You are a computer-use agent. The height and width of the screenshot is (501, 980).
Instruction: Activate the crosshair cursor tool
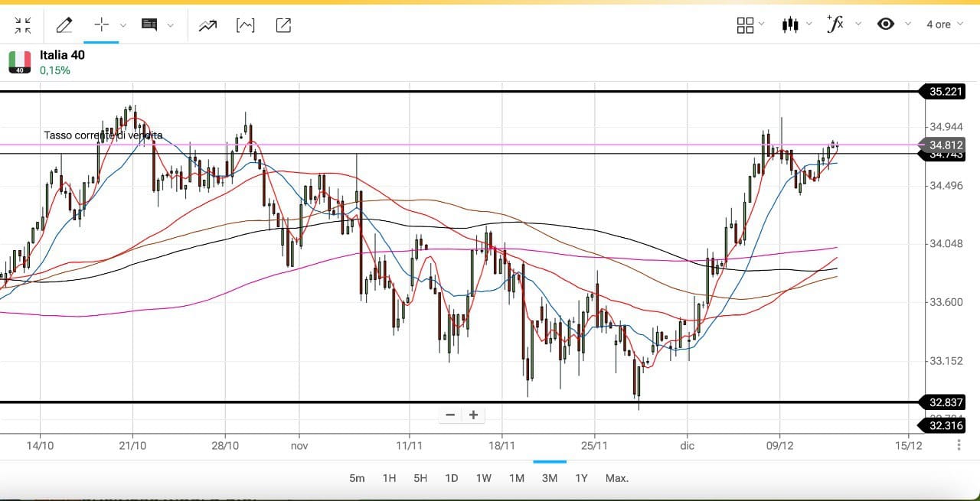click(101, 24)
